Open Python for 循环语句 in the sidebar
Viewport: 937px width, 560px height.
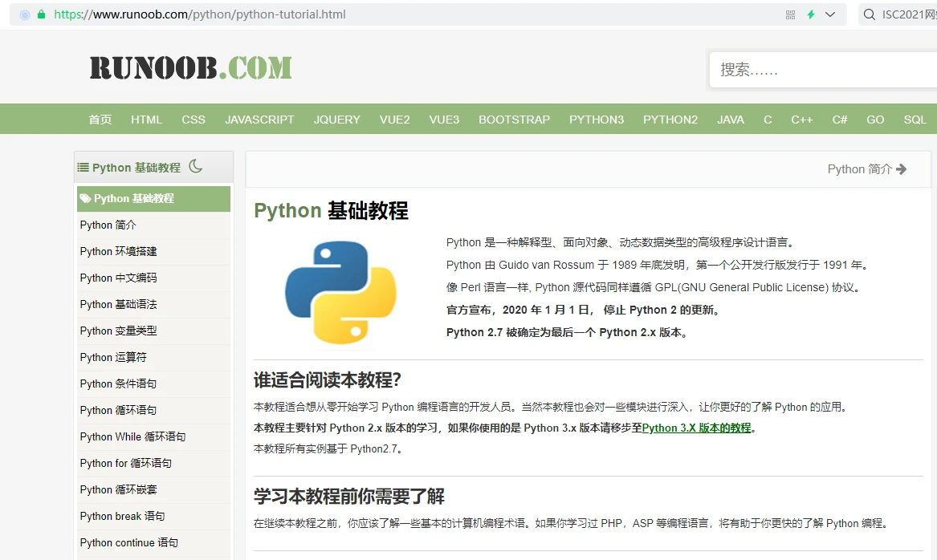153,463
